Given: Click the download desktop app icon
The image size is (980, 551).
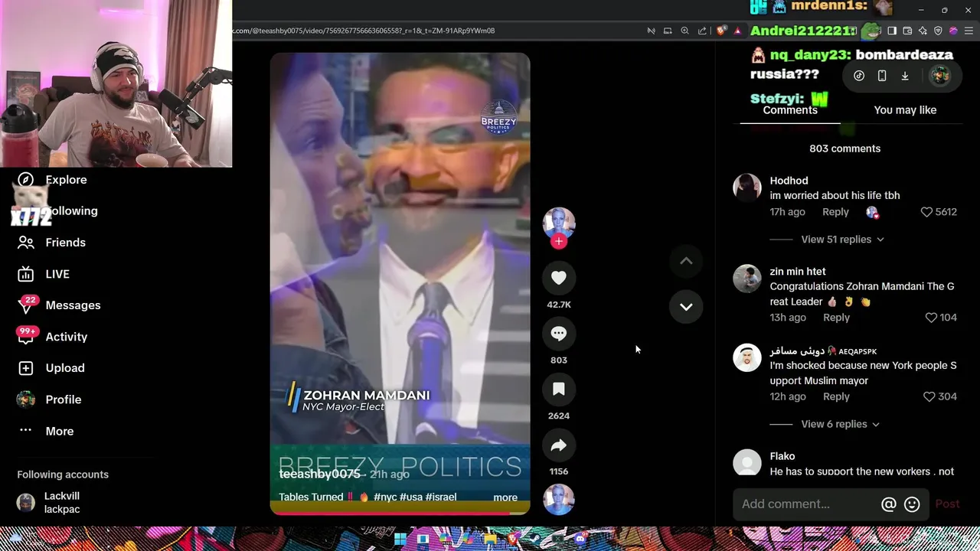Looking at the screenshot, I should point(905,76).
